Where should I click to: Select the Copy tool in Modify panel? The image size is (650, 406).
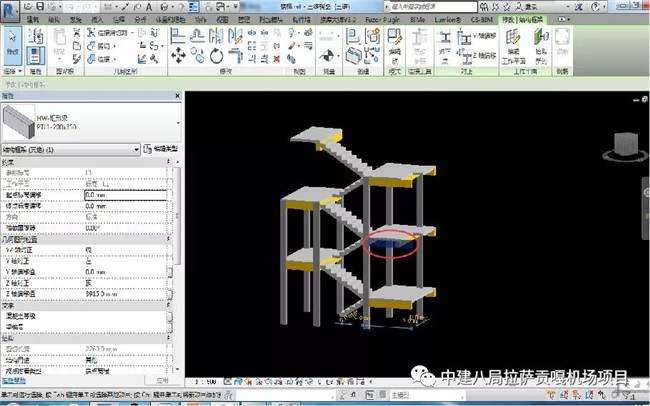[x=197, y=55]
